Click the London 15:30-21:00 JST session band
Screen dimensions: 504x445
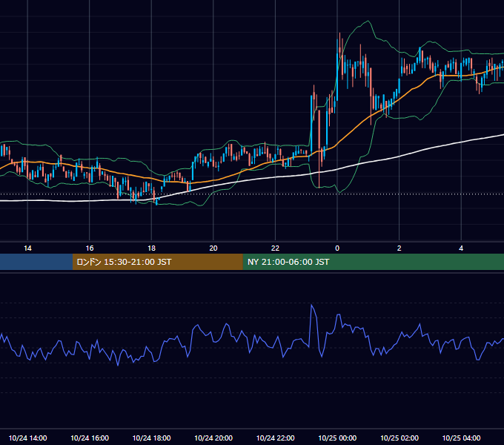click(157, 262)
